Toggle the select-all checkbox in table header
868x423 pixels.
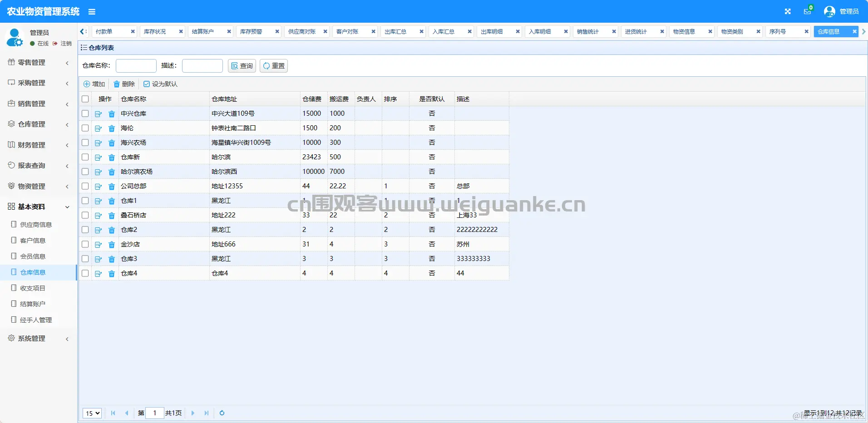pyautogui.click(x=85, y=99)
